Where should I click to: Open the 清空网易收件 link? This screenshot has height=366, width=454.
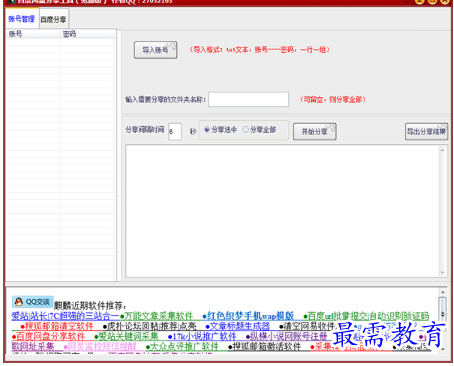click(309, 326)
